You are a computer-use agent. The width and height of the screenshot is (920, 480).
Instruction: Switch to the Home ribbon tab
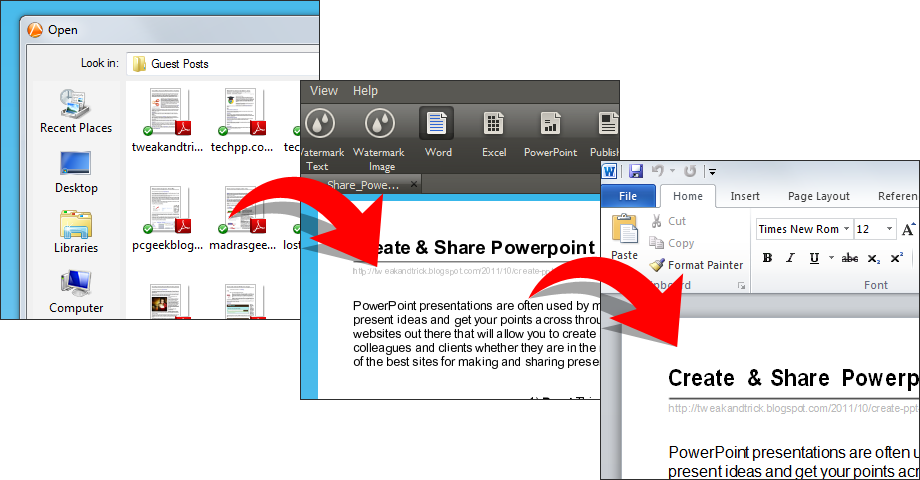pos(688,196)
